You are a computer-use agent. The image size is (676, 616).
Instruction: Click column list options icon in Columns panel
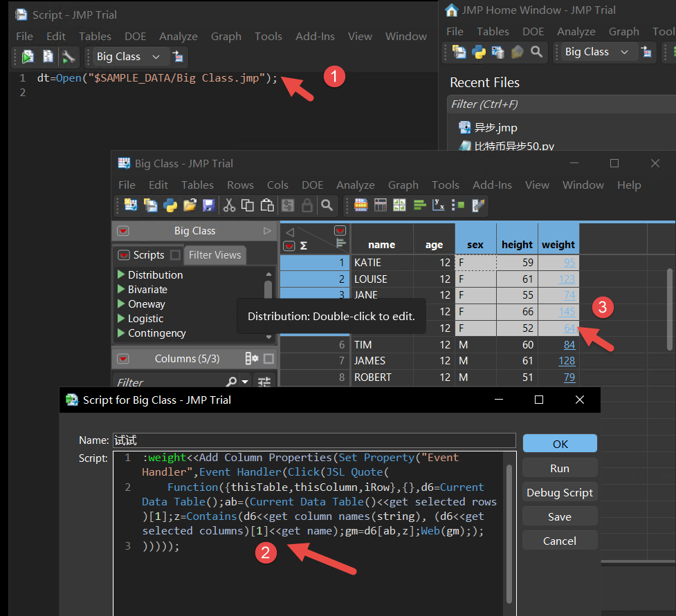click(x=251, y=358)
